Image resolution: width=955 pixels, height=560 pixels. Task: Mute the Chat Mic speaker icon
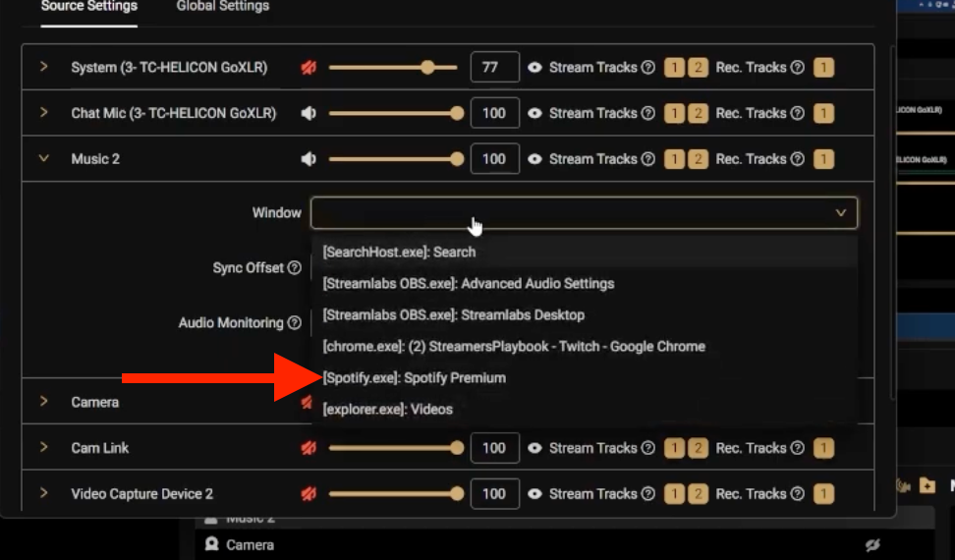point(309,113)
